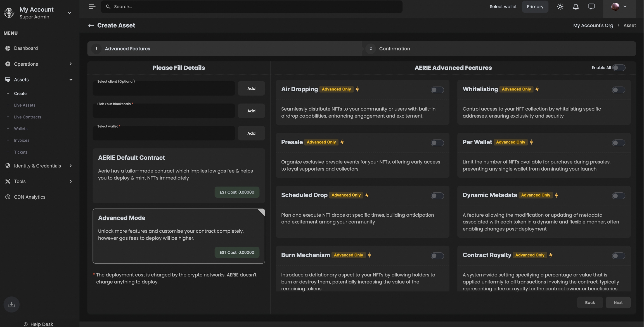Open Live Contracts in the sidebar
This screenshot has height=327, width=644.
(x=27, y=117)
